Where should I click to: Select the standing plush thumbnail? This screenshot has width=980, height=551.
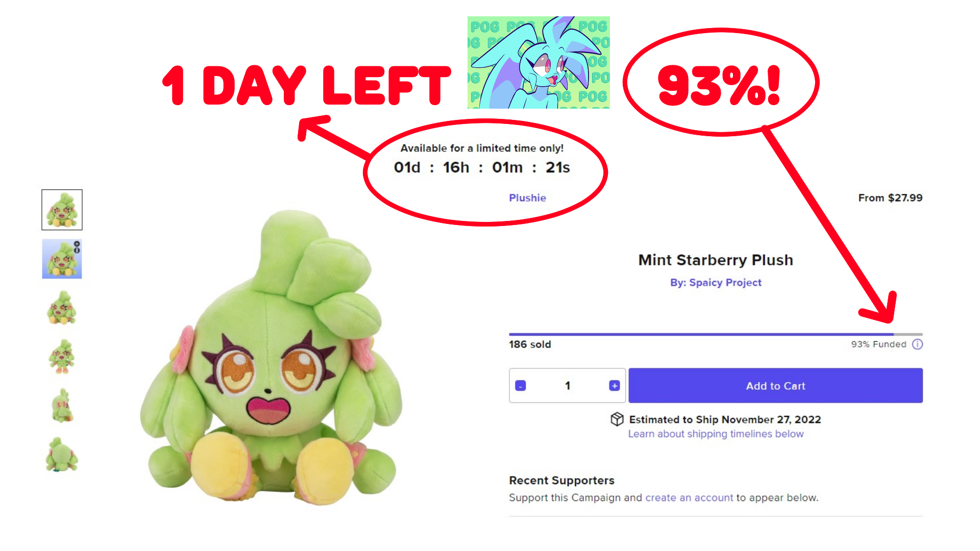pos(62,357)
